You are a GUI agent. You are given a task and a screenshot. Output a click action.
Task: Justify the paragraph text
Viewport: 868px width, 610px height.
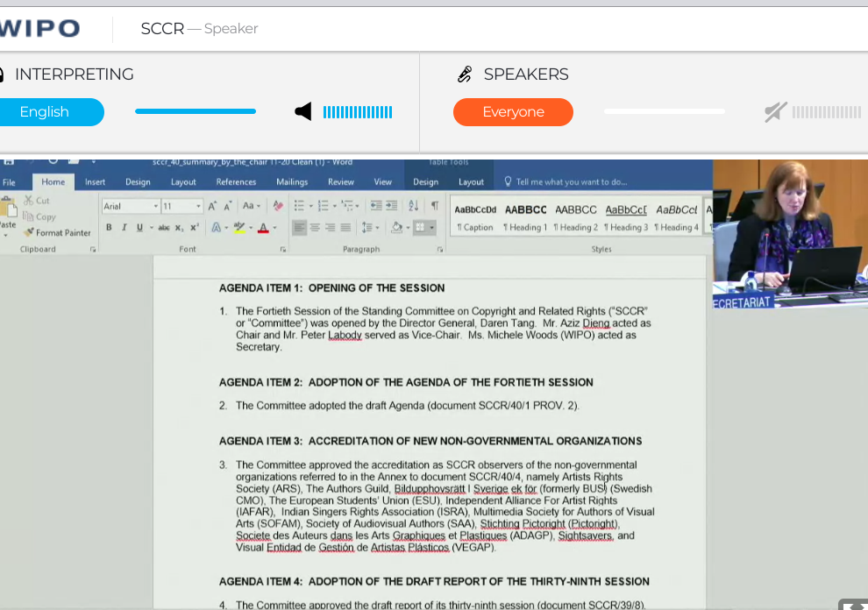[345, 228]
